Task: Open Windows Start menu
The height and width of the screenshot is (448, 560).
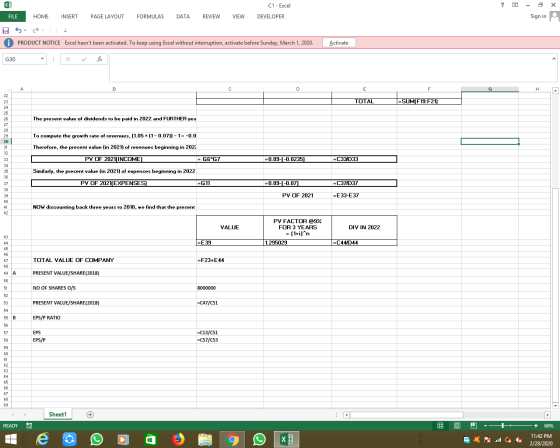Action: pos(10,439)
